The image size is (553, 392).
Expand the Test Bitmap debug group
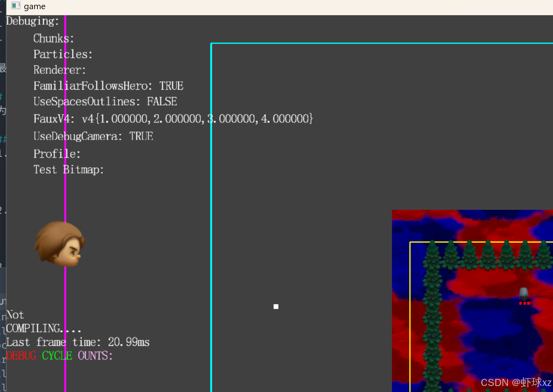pyautogui.click(x=69, y=170)
